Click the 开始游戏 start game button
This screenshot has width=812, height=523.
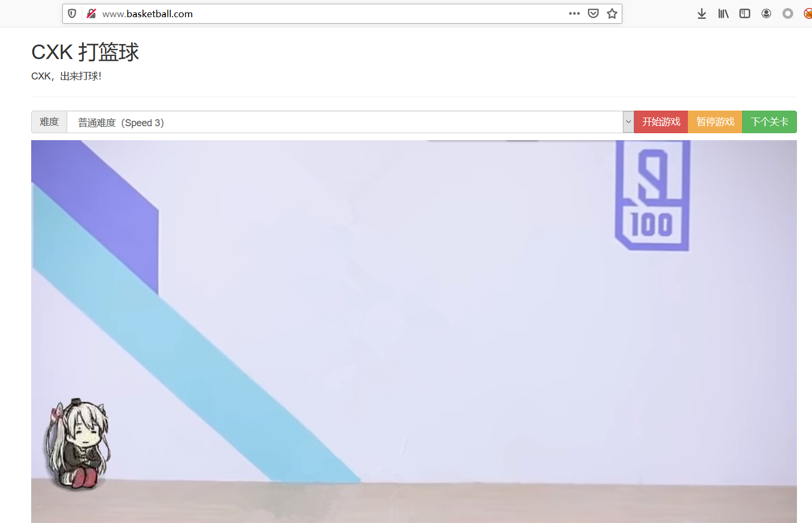coord(661,122)
